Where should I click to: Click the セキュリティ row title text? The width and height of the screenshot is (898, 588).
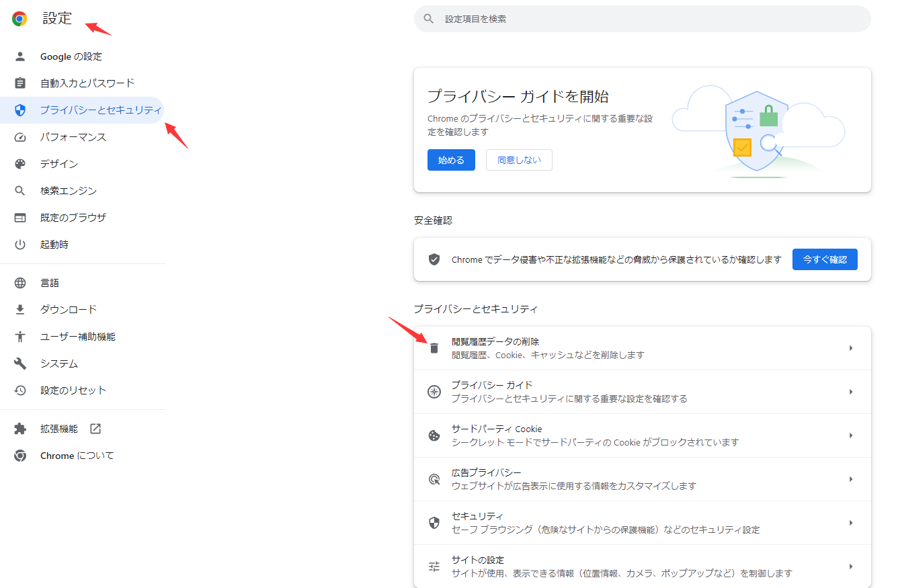(x=478, y=516)
